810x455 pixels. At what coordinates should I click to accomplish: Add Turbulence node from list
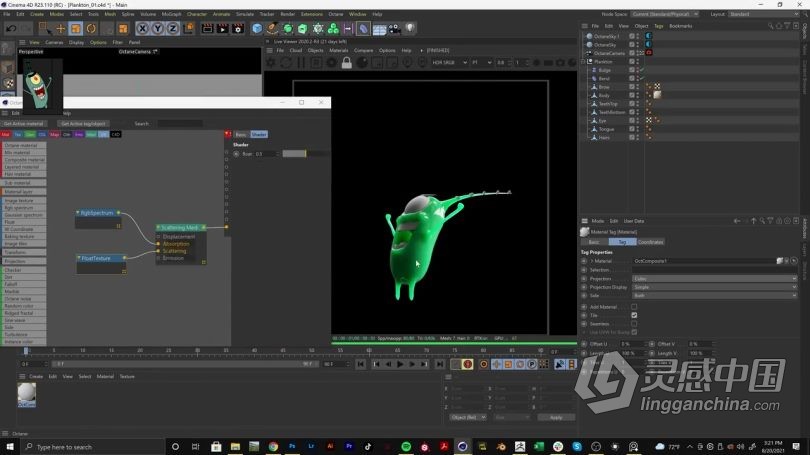pyautogui.click(x=24, y=335)
